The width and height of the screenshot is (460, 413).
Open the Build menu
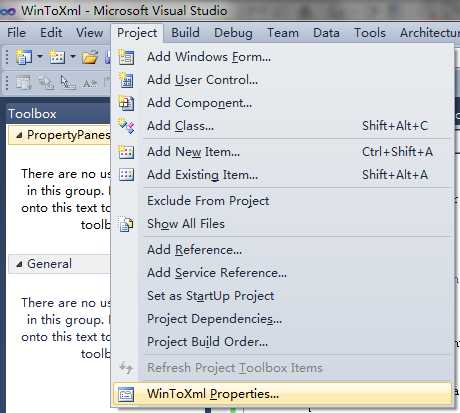tap(185, 33)
